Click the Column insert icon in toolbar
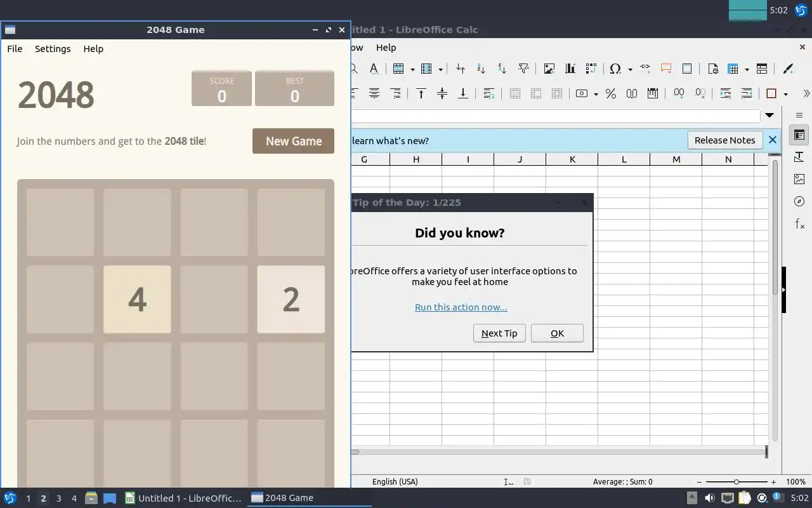The image size is (812, 508). [x=426, y=69]
